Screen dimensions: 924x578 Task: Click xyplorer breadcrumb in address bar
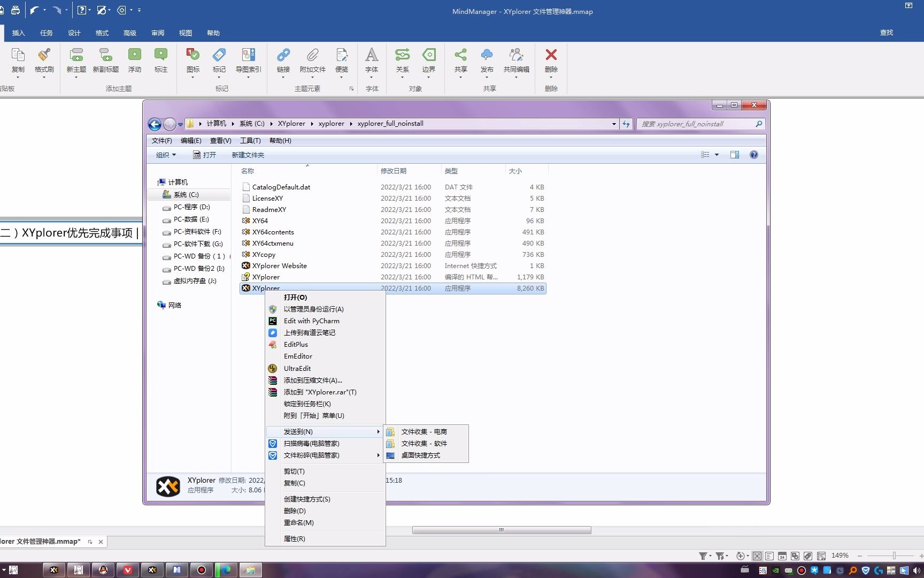(x=332, y=124)
